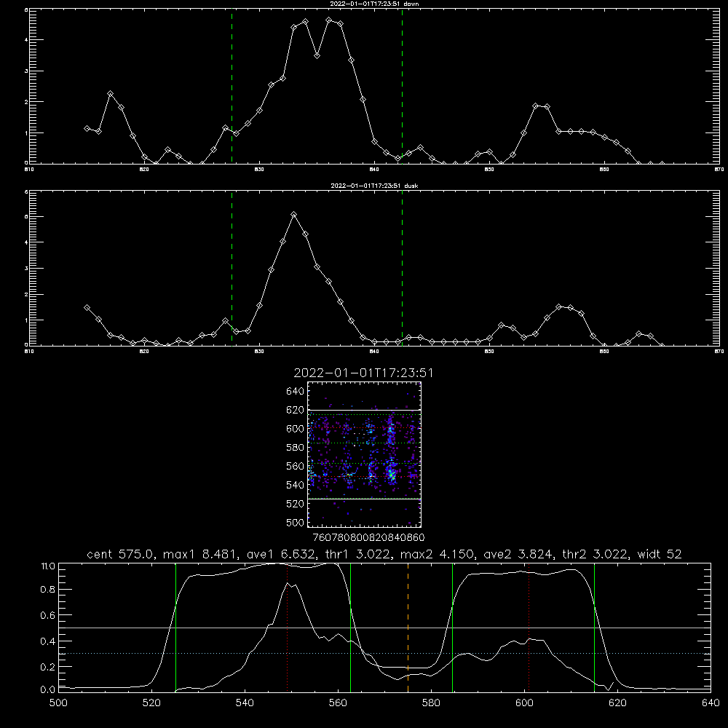Click the 'cent 575.0' value in stats line
728x728 pixels.
point(121,554)
